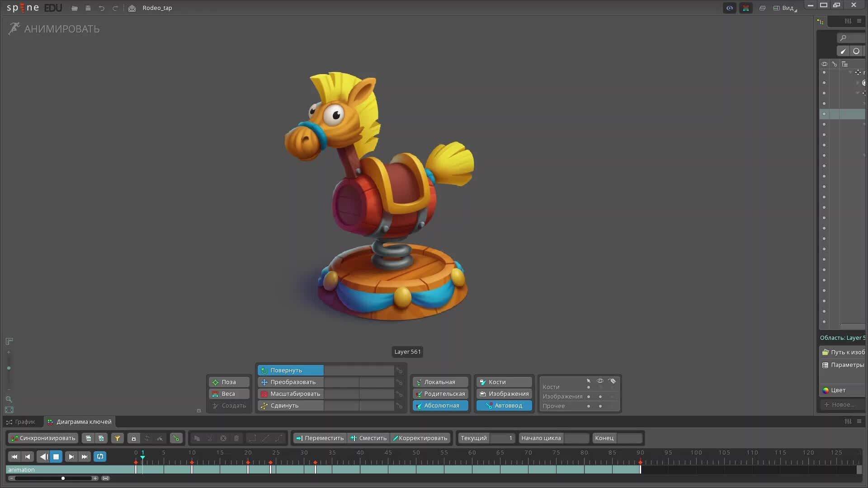
Task: Stop animation playback
Action: coord(56,457)
